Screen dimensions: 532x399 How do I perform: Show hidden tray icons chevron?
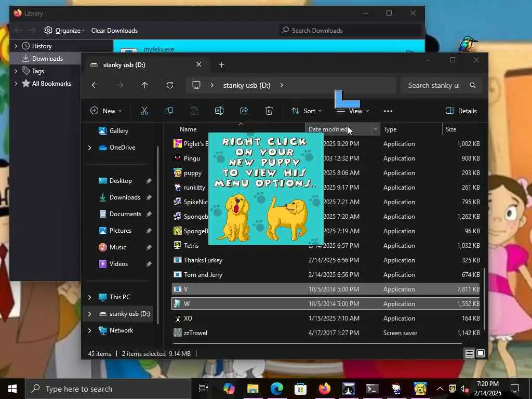(x=440, y=389)
